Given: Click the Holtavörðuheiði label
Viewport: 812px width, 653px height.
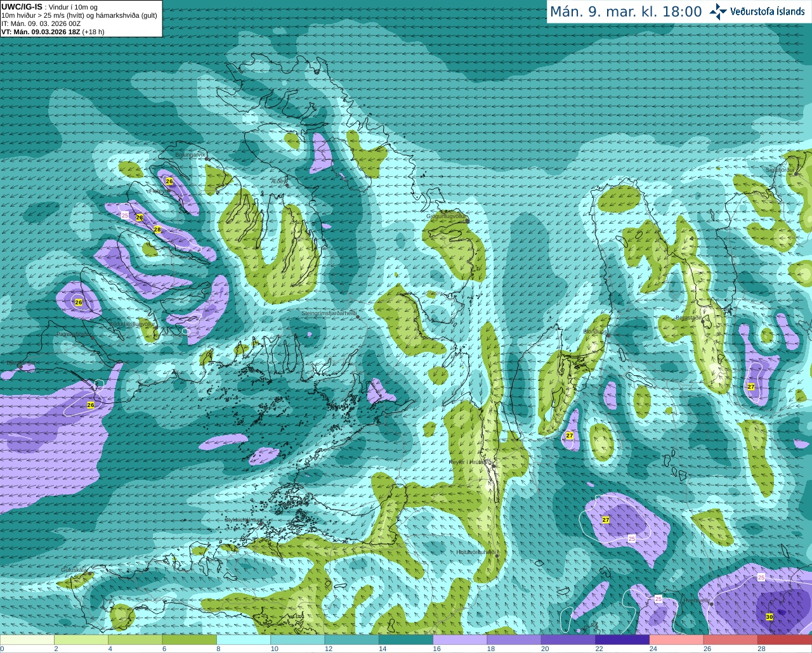Looking at the screenshot, I should coord(476,552).
